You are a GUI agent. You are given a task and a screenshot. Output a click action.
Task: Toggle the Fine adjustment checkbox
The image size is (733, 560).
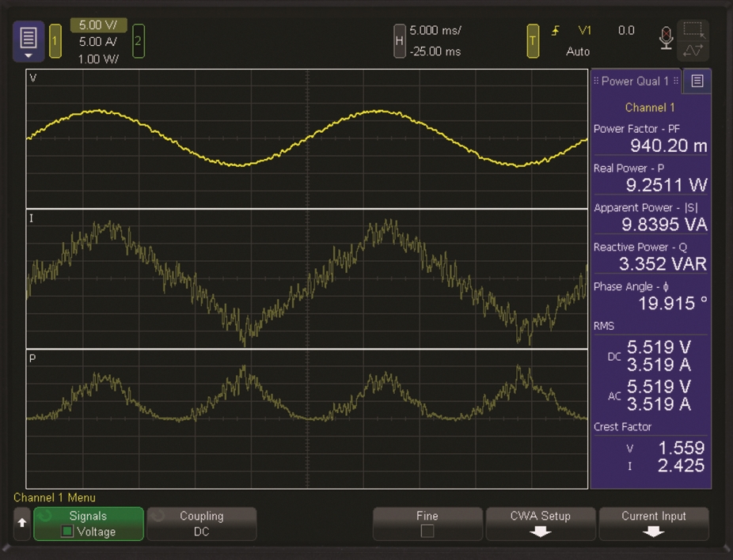(x=427, y=531)
